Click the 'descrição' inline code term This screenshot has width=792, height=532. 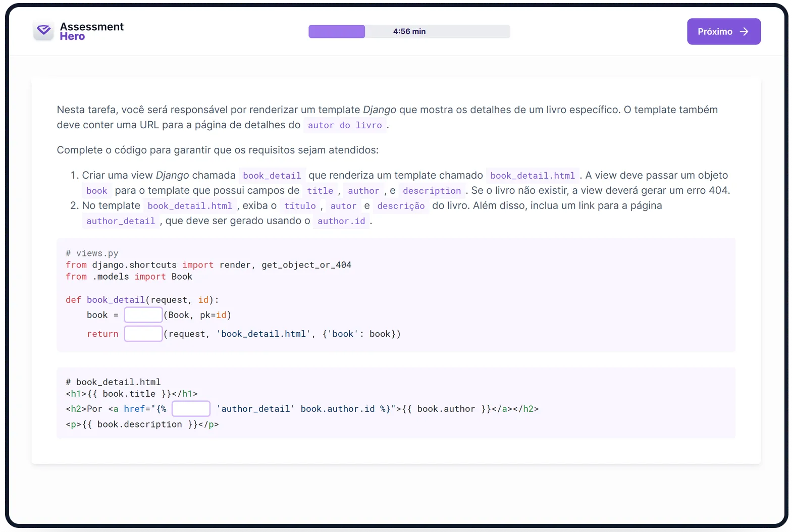(401, 206)
